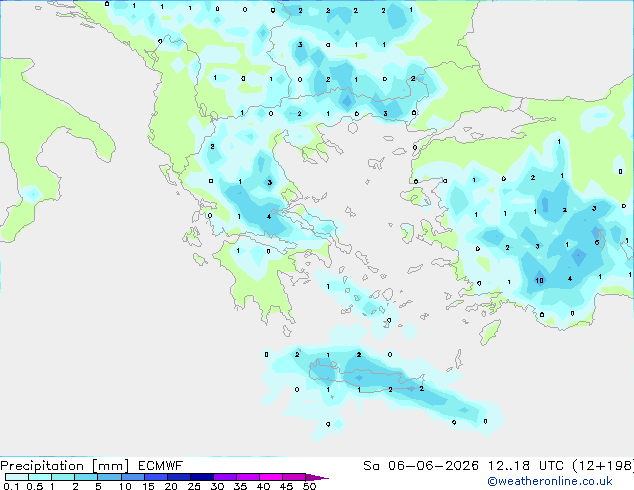Click the 0.1–0.5 mm legend swatch

pos(17,477)
